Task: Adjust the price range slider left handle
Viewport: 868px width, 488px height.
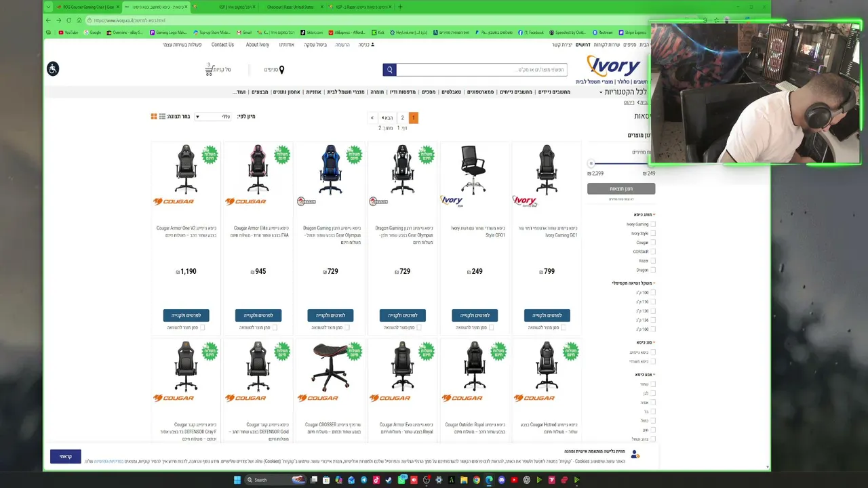Action: pyautogui.click(x=591, y=163)
